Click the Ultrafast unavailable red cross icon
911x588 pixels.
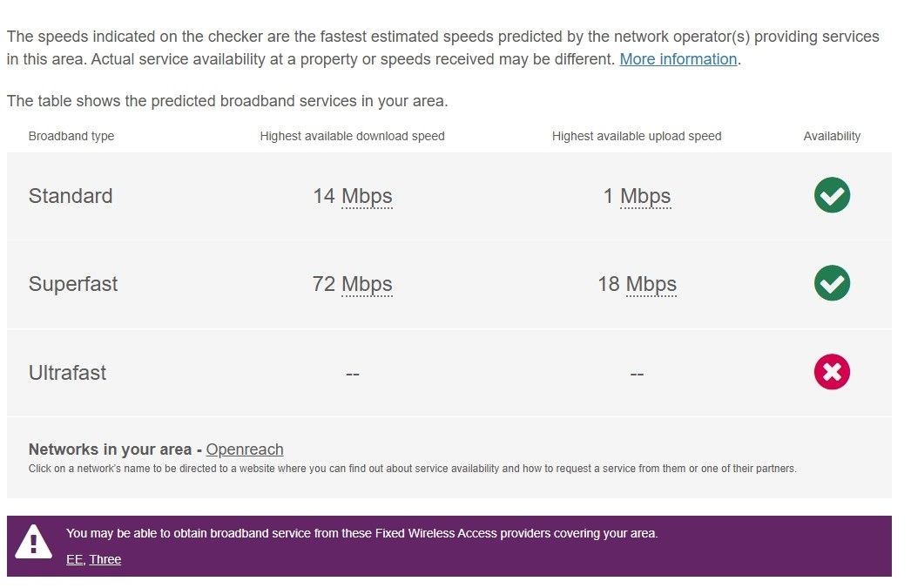point(832,372)
